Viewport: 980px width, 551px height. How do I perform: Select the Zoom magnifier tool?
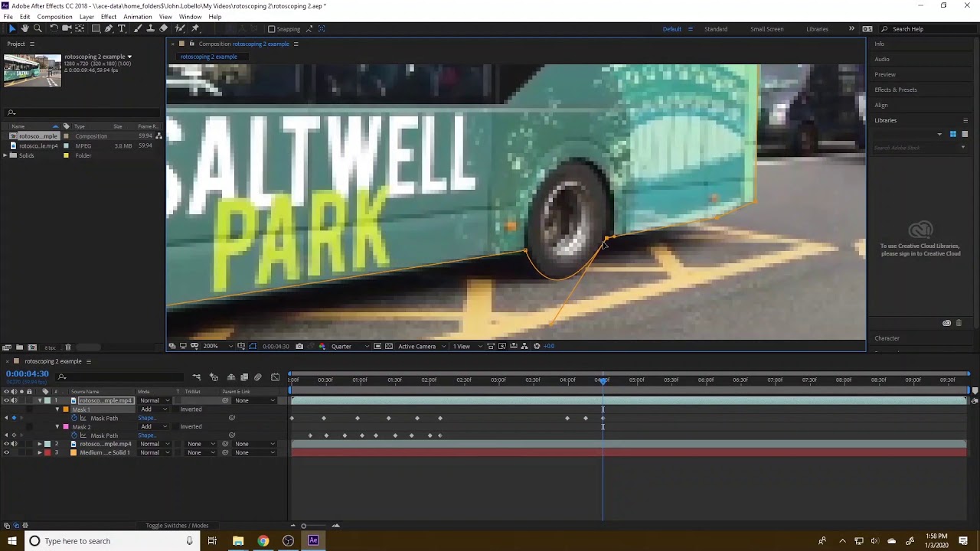point(38,28)
